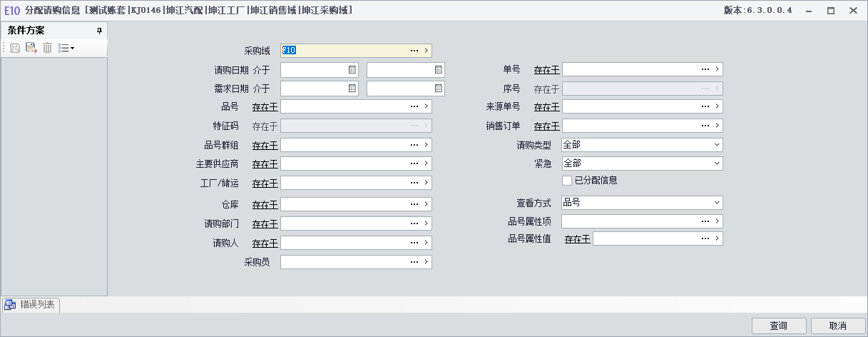Change 销售订单 operator 存在于
The image size is (868, 337).
click(x=546, y=126)
